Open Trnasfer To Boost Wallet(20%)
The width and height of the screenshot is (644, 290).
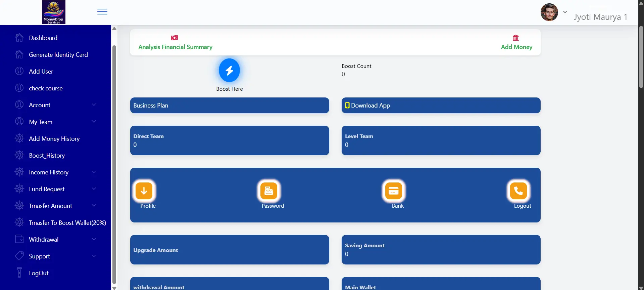[67, 223]
